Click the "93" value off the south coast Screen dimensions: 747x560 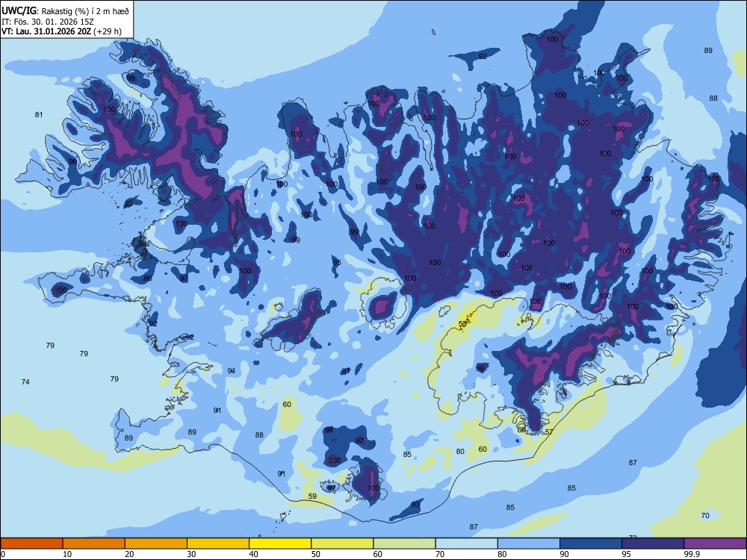point(415,505)
